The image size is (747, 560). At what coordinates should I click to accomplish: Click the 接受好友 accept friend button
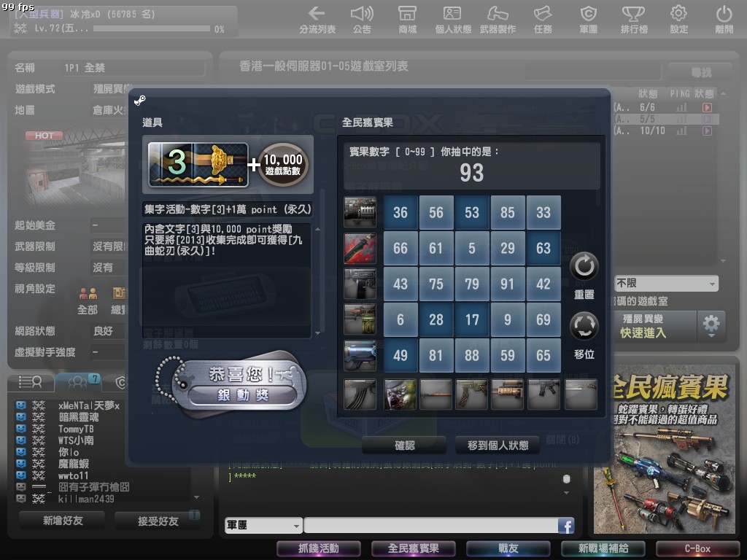[x=158, y=521]
